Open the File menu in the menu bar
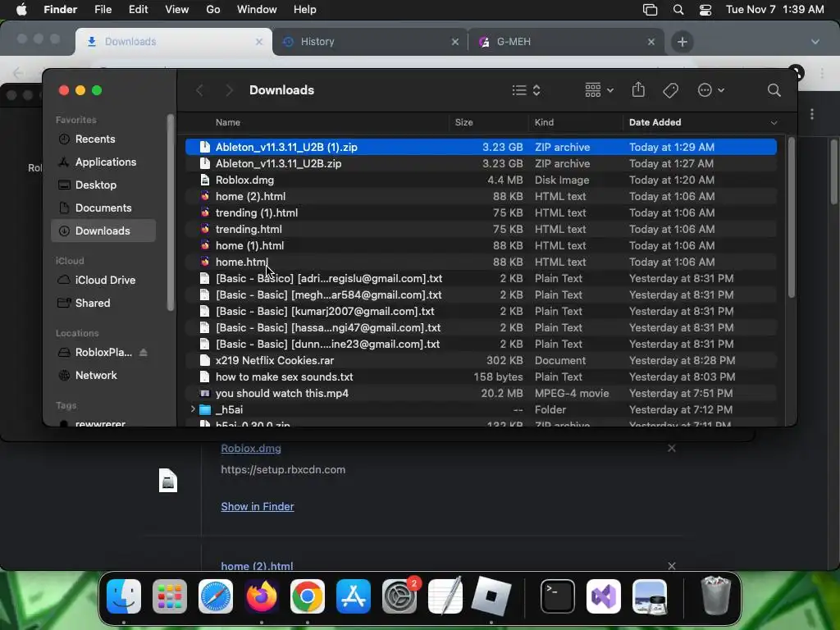Image resolution: width=840 pixels, height=630 pixels. tap(103, 10)
